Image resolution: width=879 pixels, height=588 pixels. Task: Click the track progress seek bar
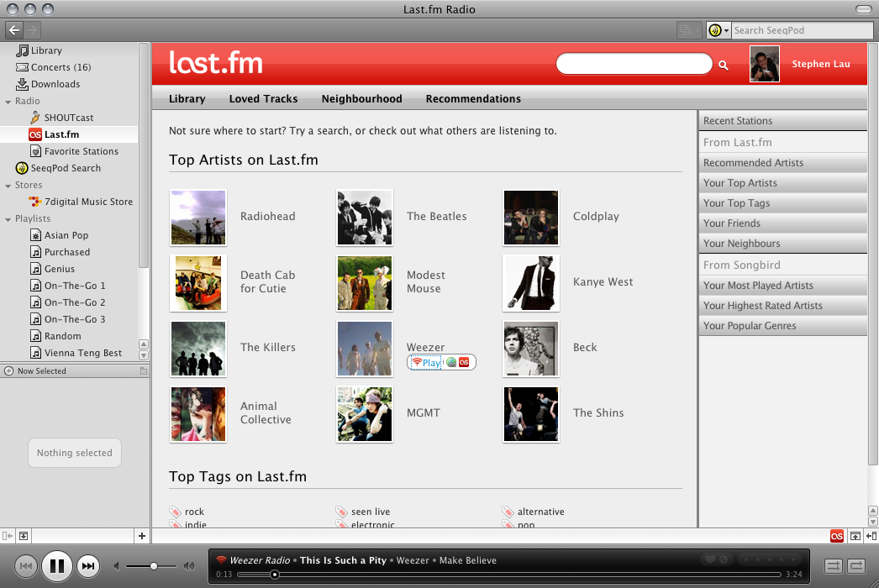509,575
